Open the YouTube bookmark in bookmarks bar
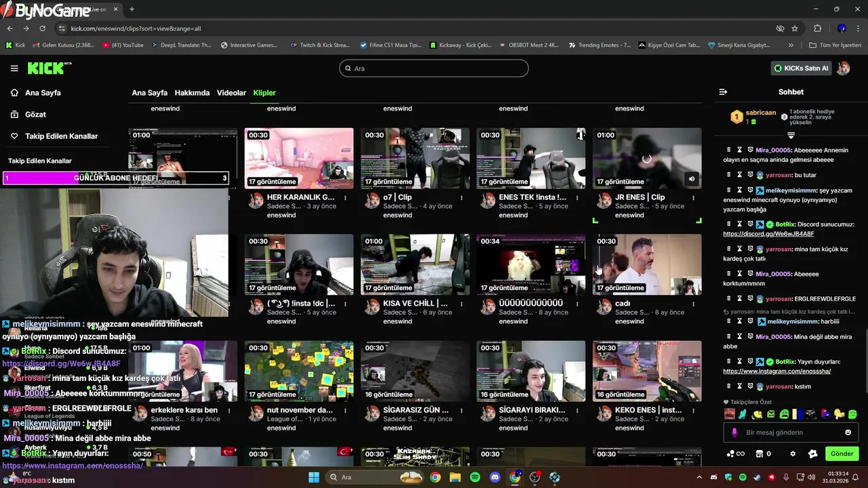Screen dimensions: 868x488 tap(123, 45)
